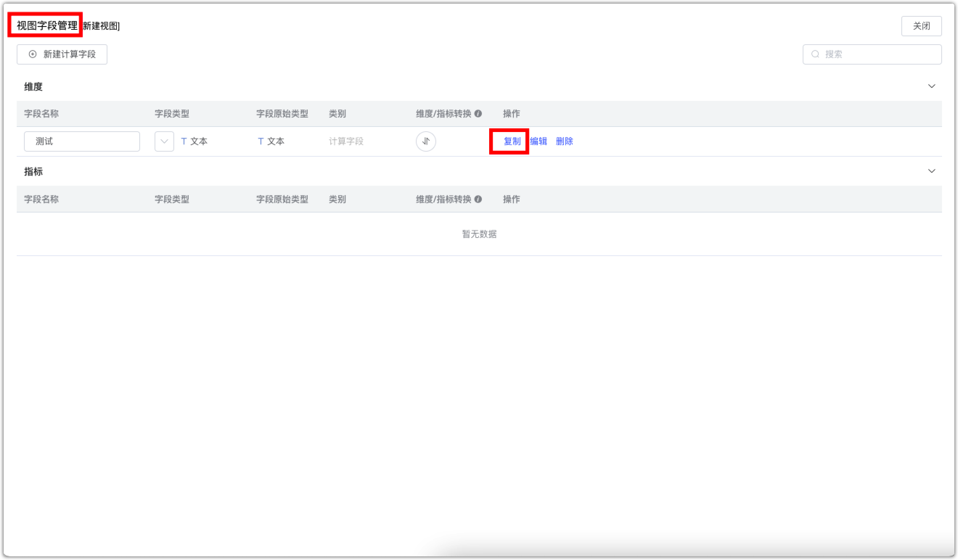Click 计算字段 category text
Image resolution: width=958 pixels, height=560 pixels.
click(346, 141)
